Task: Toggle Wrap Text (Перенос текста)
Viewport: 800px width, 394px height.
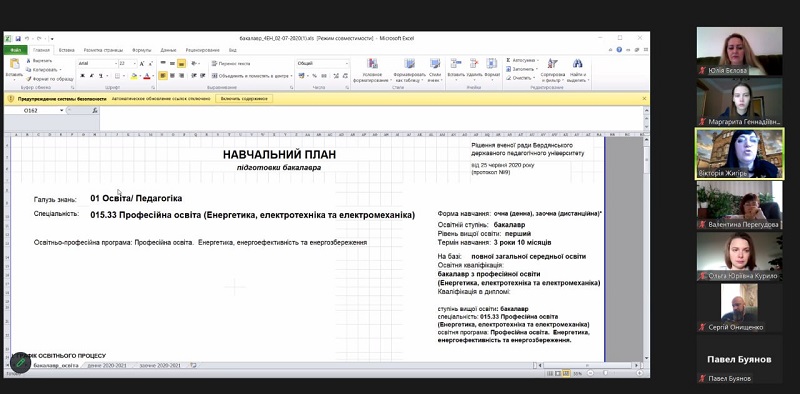Action: tap(230, 64)
